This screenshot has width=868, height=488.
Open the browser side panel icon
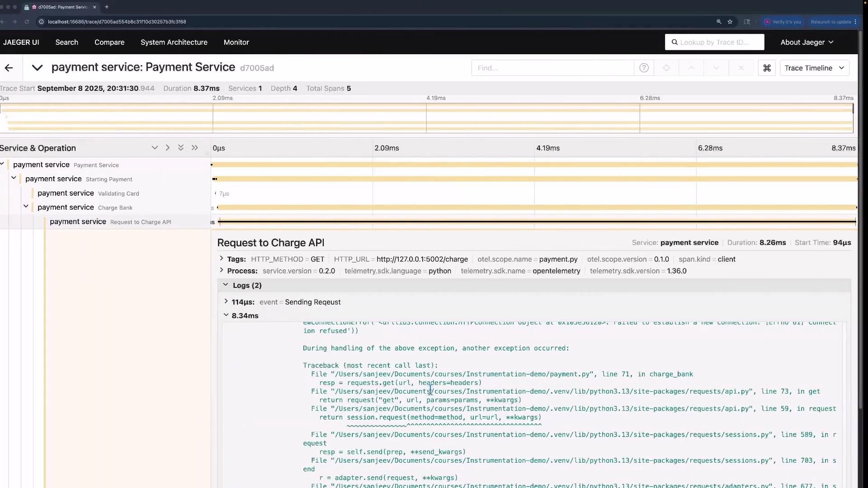(747, 22)
